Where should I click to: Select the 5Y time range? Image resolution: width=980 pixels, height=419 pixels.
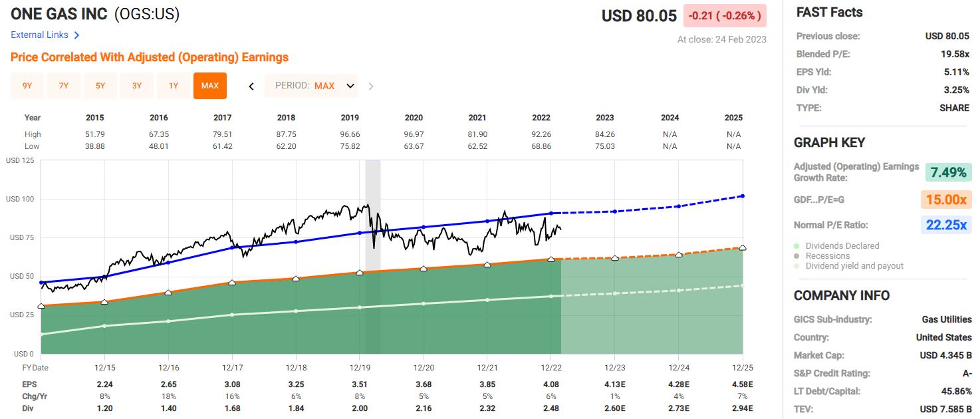pyautogui.click(x=100, y=86)
